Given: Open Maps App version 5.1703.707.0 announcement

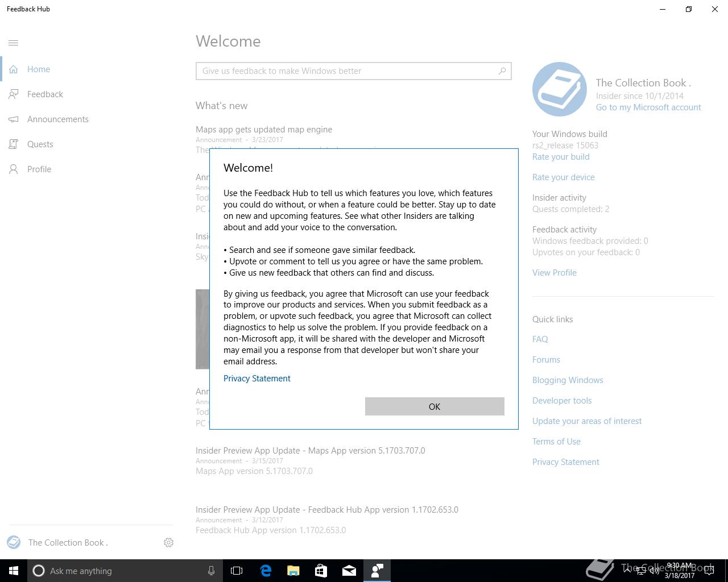Looking at the screenshot, I should (311, 451).
